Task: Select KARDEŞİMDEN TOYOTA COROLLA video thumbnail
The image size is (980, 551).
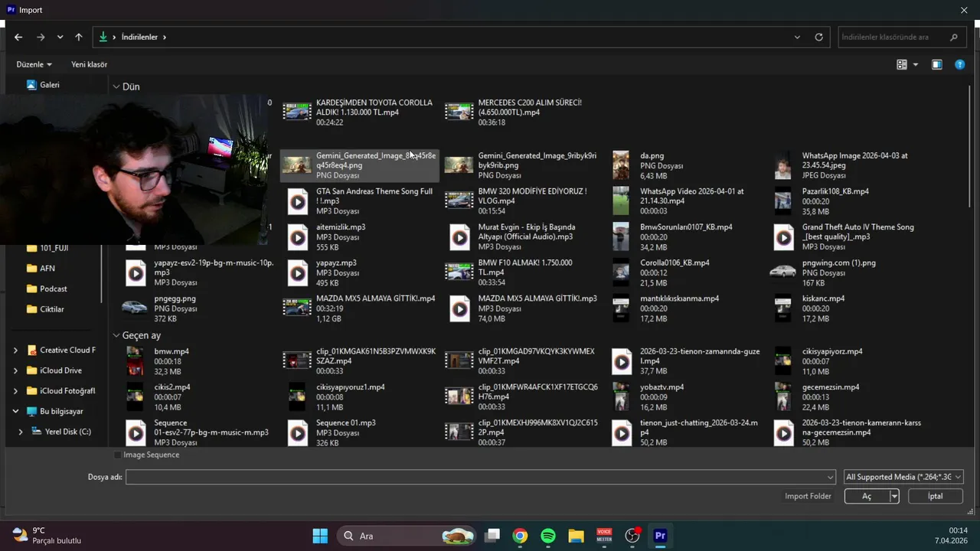Action: [297, 112]
